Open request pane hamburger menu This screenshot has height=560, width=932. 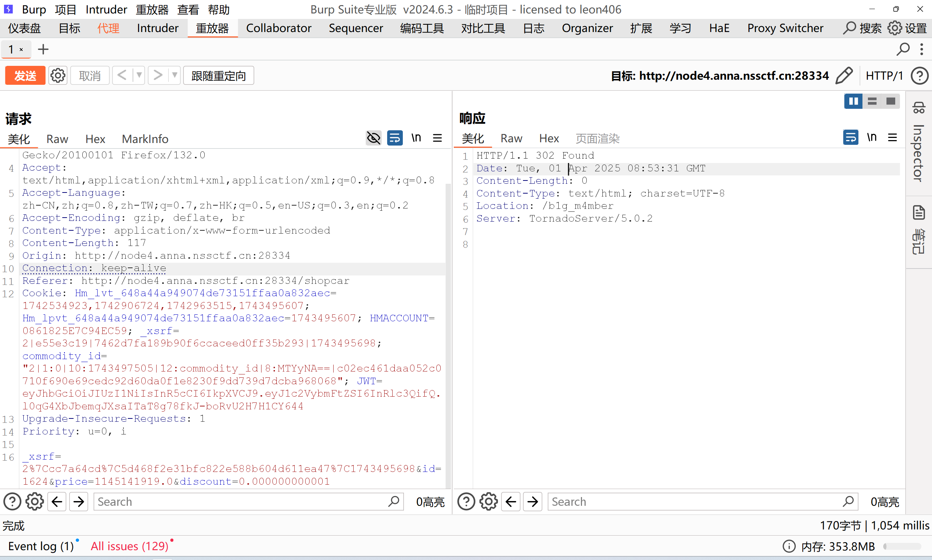437,139
